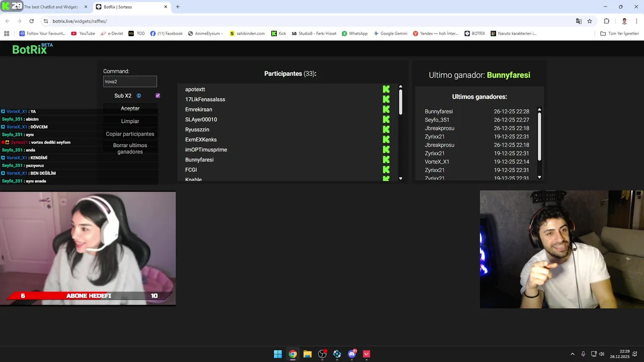Open the BOTRİX bookmark

[475, 33]
